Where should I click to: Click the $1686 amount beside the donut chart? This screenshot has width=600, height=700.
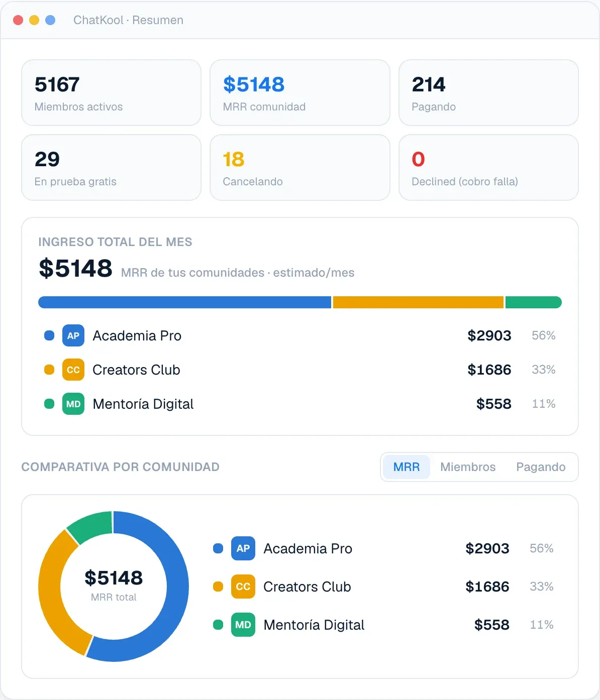click(487, 587)
